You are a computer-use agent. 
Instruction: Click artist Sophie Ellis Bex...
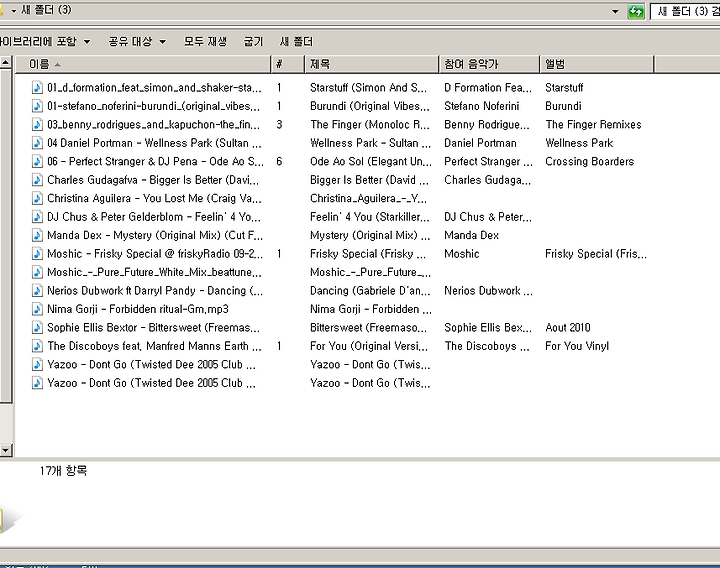488,327
